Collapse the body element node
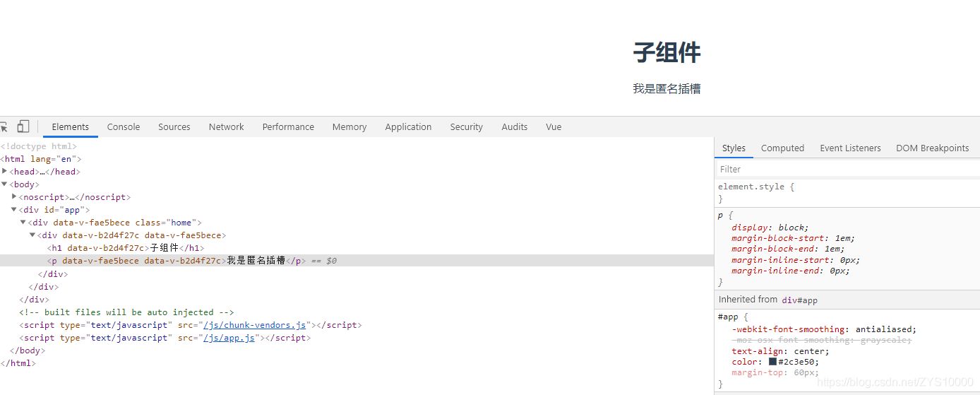Viewport: 980px width, 395px height. tap(5, 184)
